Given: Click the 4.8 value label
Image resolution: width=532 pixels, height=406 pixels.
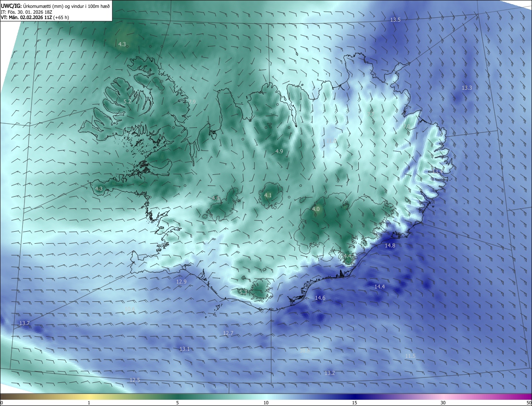Looking at the screenshot, I should (x=215, y=198).
